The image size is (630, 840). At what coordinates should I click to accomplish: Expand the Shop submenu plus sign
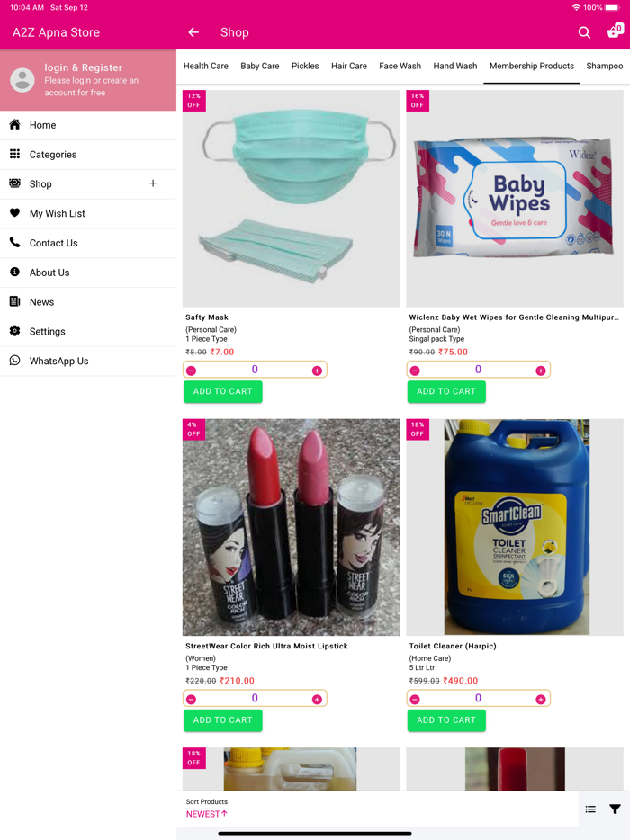(x=153, y=183)
